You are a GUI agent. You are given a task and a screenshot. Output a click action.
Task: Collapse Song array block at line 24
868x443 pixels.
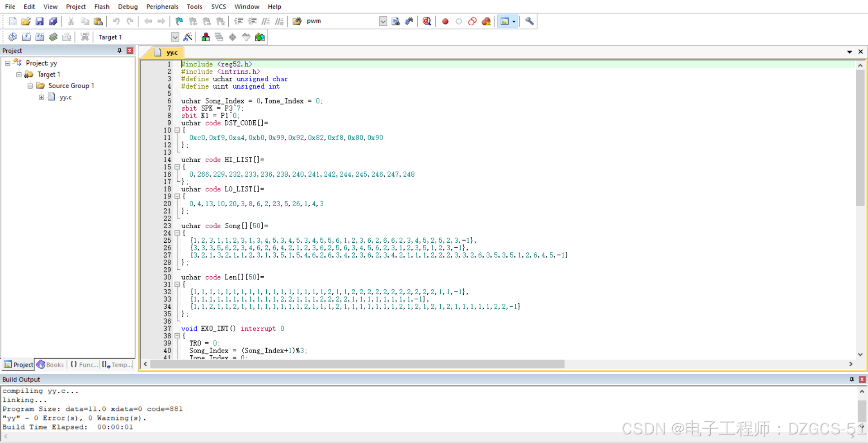click(x=177, y=233)
